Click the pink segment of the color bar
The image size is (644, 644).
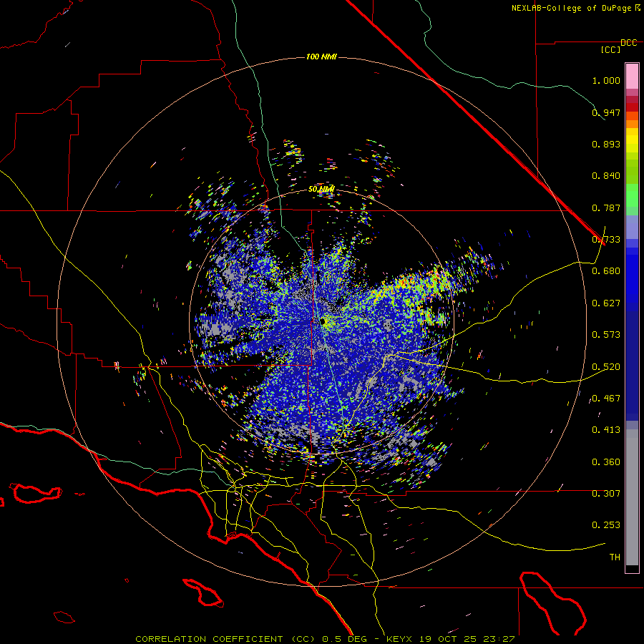(632, 77)
